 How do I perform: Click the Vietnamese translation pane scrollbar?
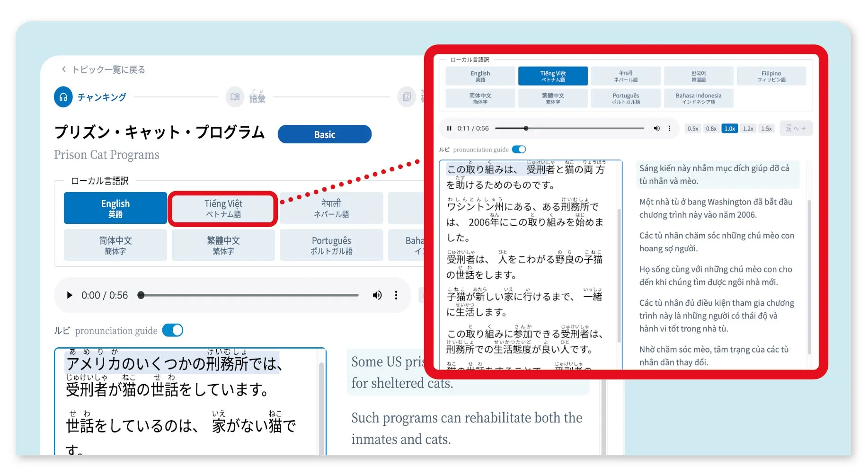(x=809, y=277)
